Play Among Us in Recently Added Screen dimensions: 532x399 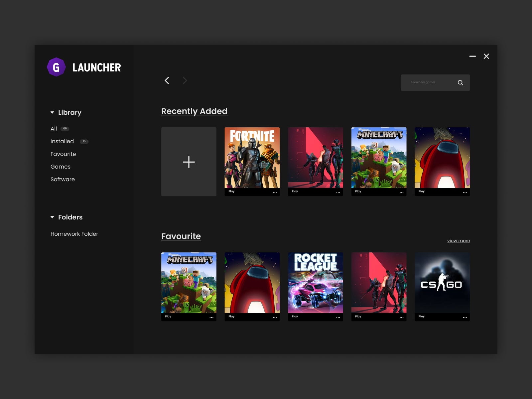tap(422, 192)
